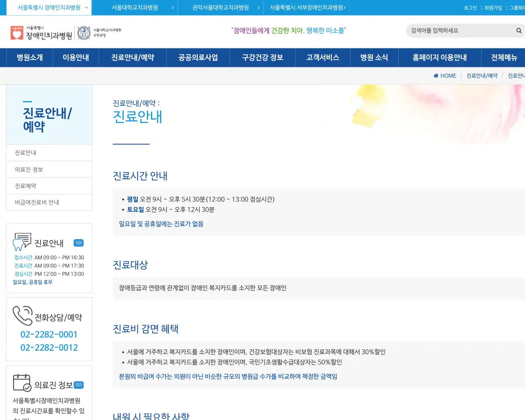This screenshot has width=525, height=420.
Task: Open the 관악서울대학교치과병원 top link
Action: coord(221,7)
